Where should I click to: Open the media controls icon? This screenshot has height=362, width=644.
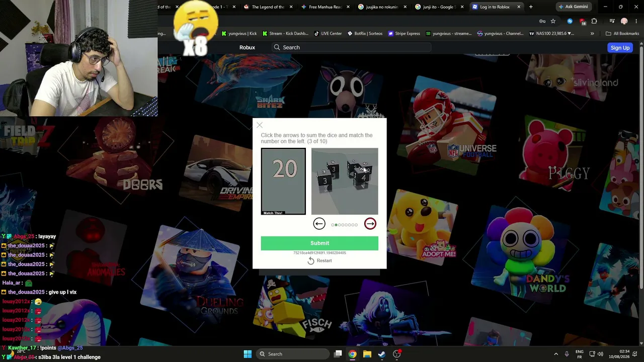[612, 21]
